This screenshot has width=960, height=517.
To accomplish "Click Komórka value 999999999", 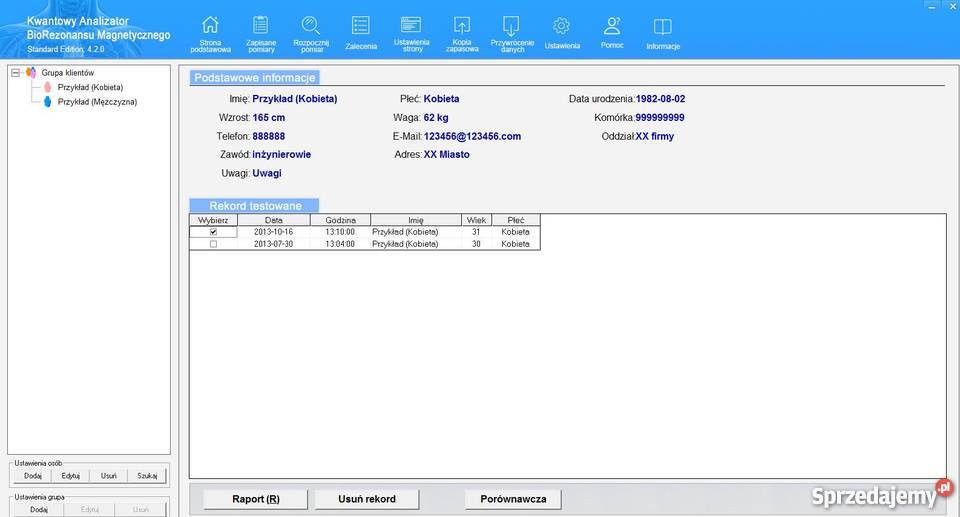I will (660, 118).
